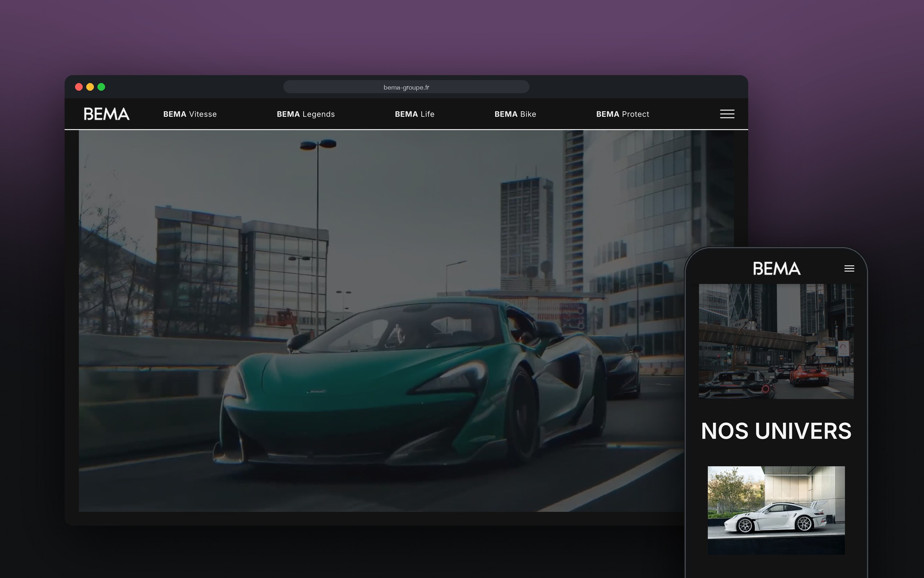Minimize the browser with yellow button

90,87
